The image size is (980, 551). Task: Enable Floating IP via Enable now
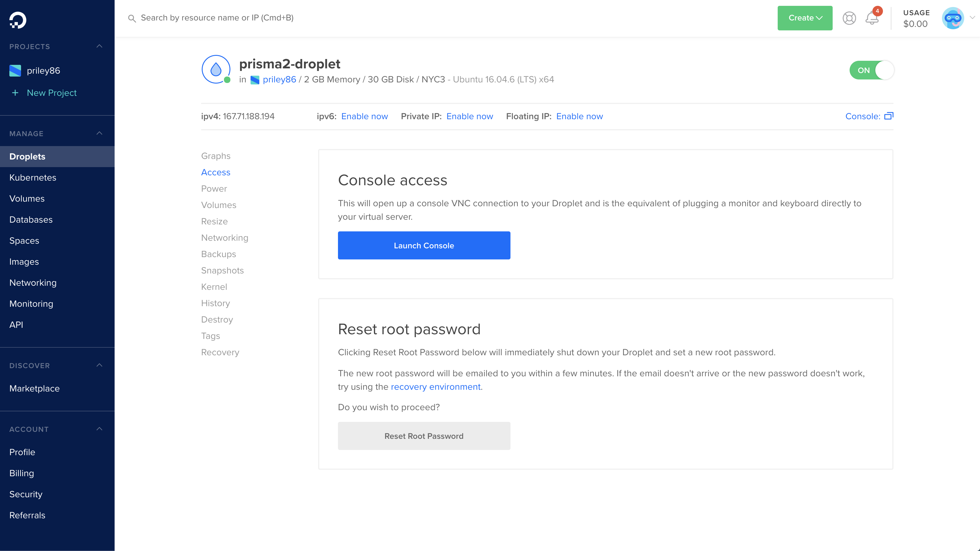[579, 116]
